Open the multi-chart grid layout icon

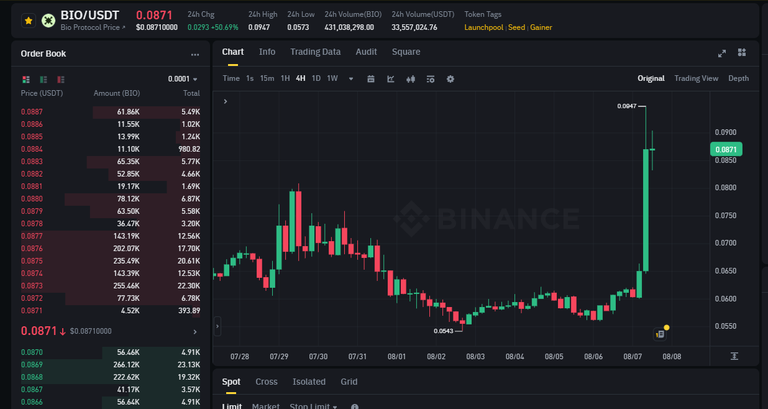tap(742, 52)
